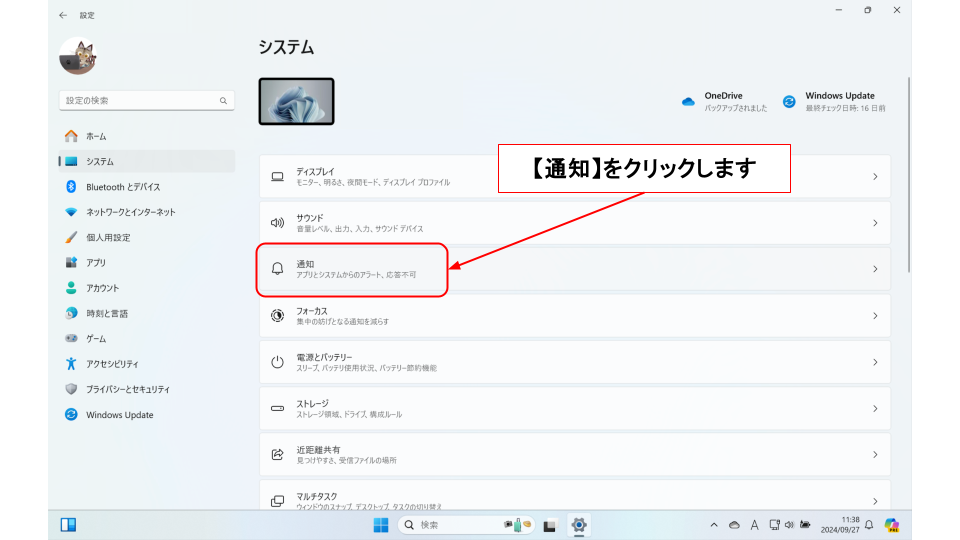Expand the ストレージ row chevron

pyautogui.click(x=874, y=408)
